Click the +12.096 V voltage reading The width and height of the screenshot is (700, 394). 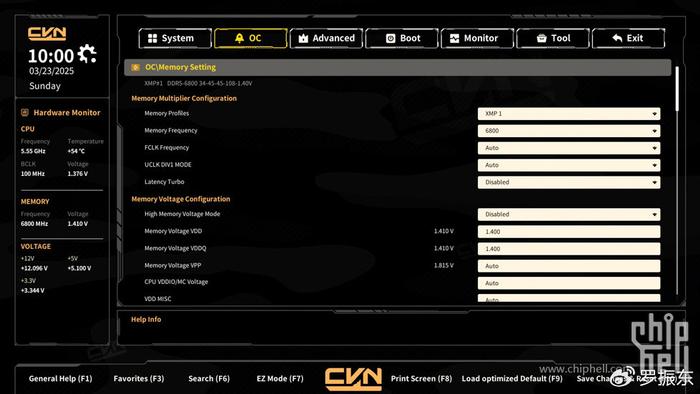[34, 268]
